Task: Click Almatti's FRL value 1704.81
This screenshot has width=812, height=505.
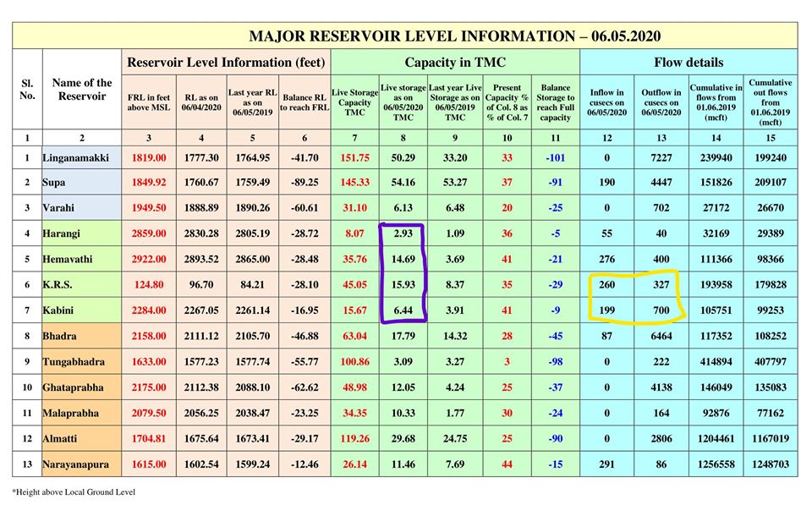Action: [146, 439]
